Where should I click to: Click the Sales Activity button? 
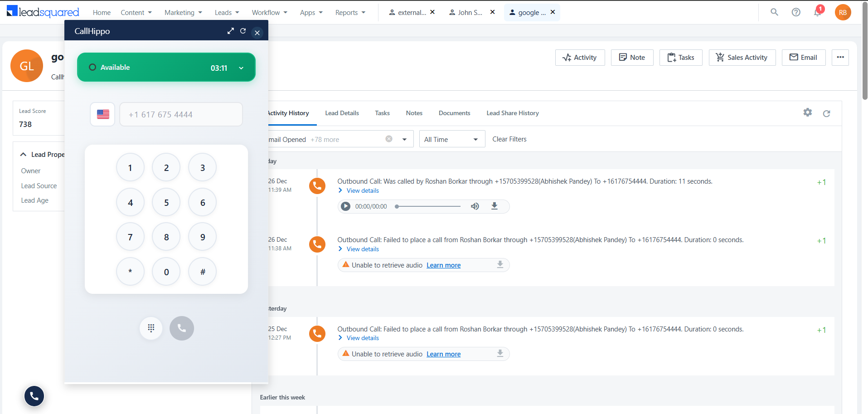coord(742,58)
